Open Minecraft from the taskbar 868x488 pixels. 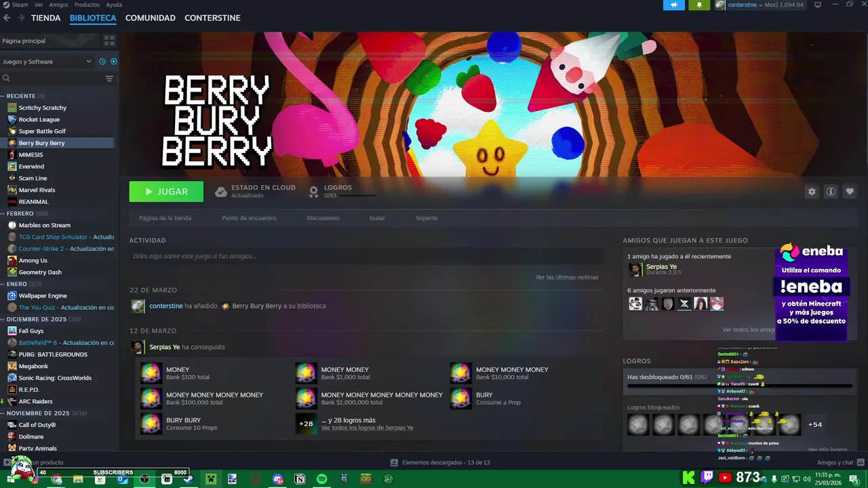211,479
